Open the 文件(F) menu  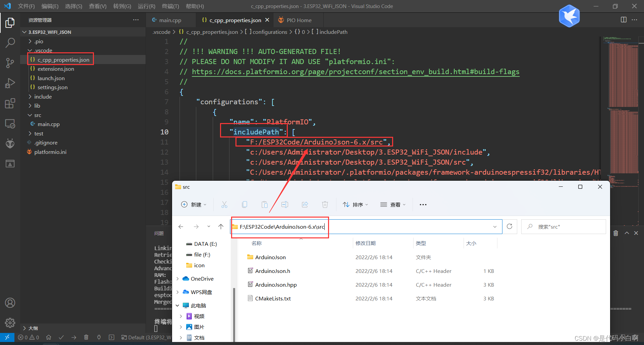(x=26, y=6)
